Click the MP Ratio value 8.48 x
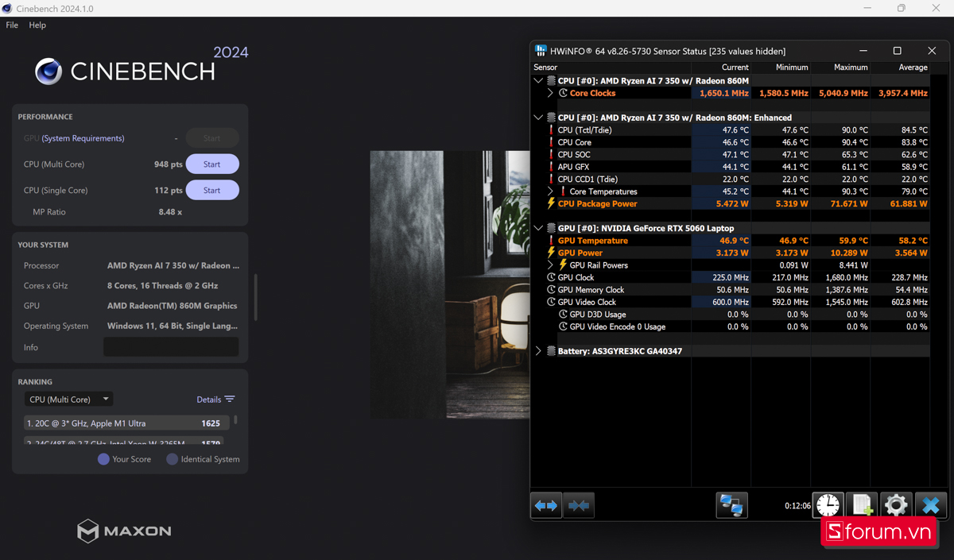 (170, 212)
